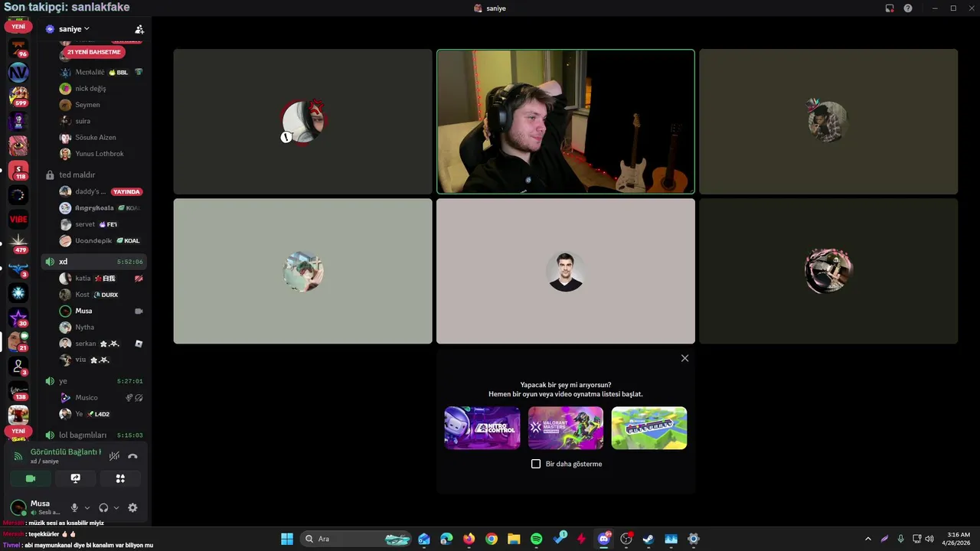
Task: Open the xd voice channel
Action: click(93, 262)
